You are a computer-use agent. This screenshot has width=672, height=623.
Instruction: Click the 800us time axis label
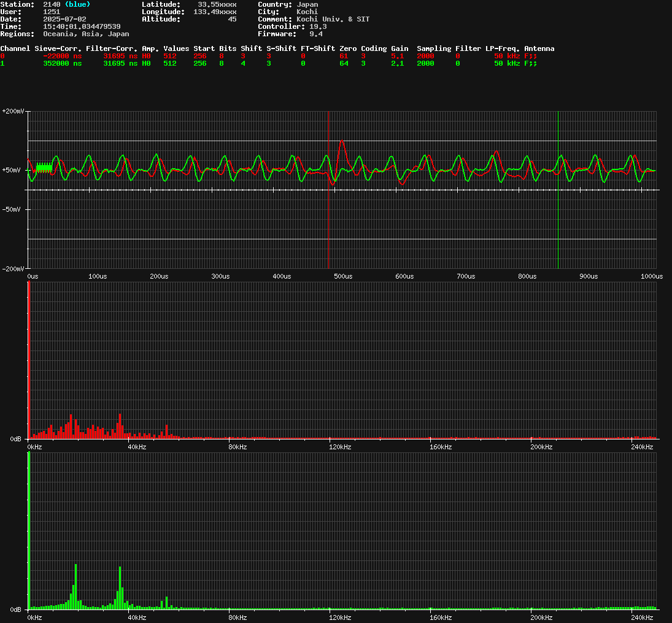click(527, 276)
